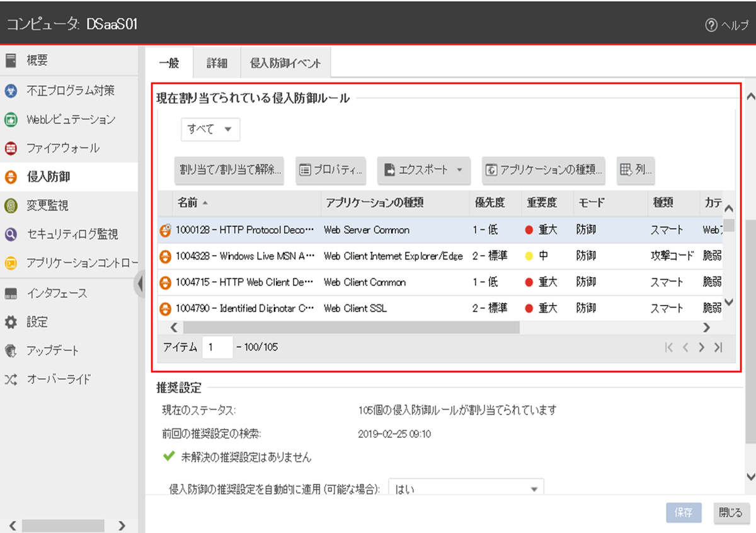Click the 割り当て/割り当て解除 button
756x533 pixels.
(x=229, y=170)
